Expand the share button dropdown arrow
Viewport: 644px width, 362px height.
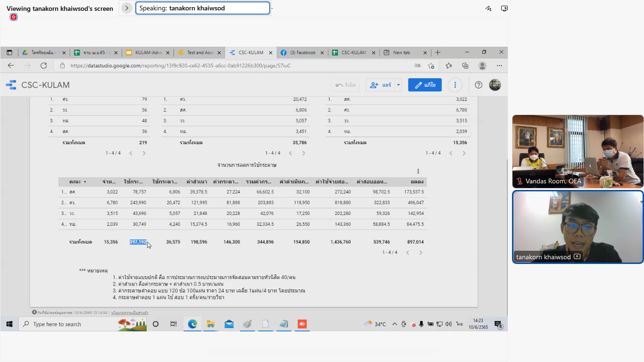point(398,85)
